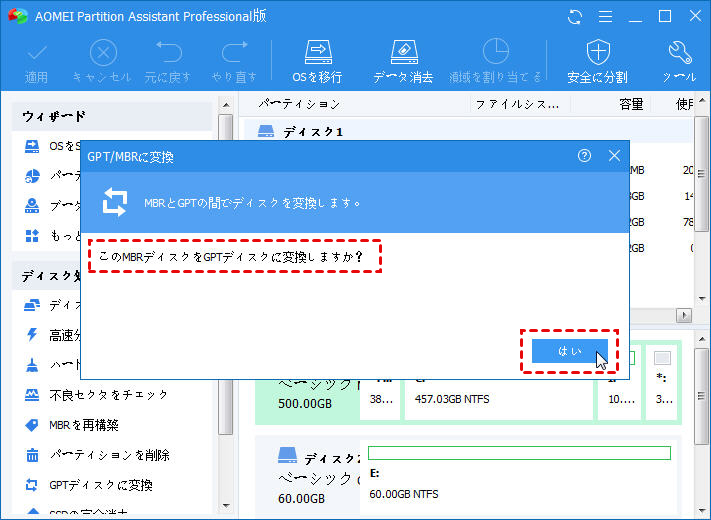Viewport: 711px width, 520px height.
Task: Open the OSを移行 tool
Action: tap(317, 62)
